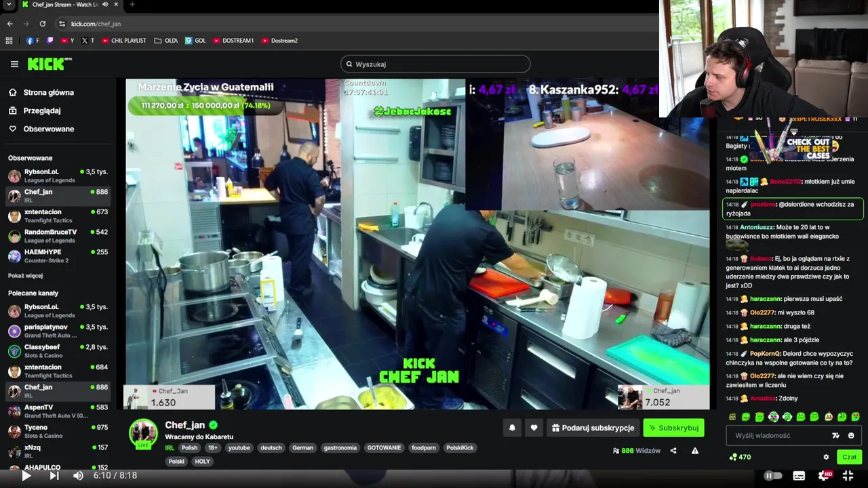Viewport: 868px width, 488px height.
Task: Open the browser apps grid icon
Action: tap(9, 41)
